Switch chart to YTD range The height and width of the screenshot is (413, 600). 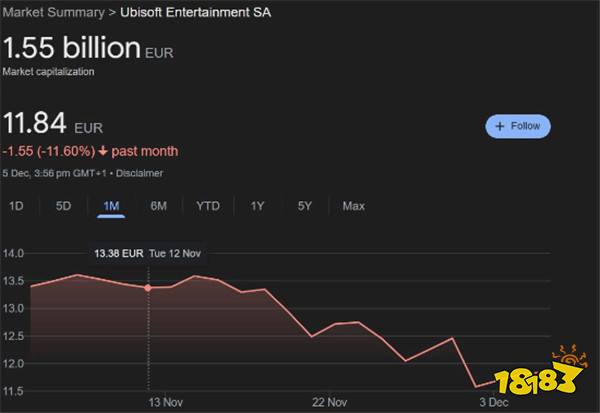point(208,206)
